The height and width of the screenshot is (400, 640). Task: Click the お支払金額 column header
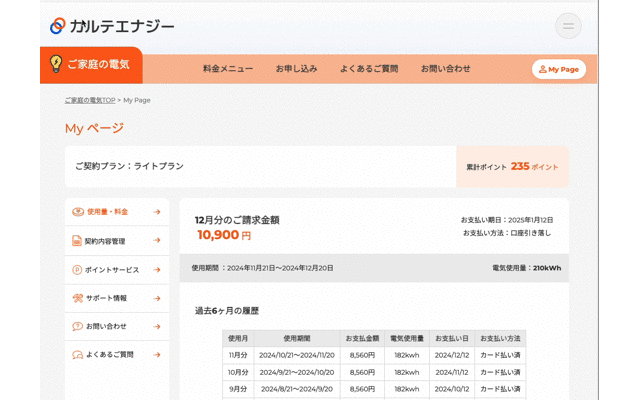362,338
